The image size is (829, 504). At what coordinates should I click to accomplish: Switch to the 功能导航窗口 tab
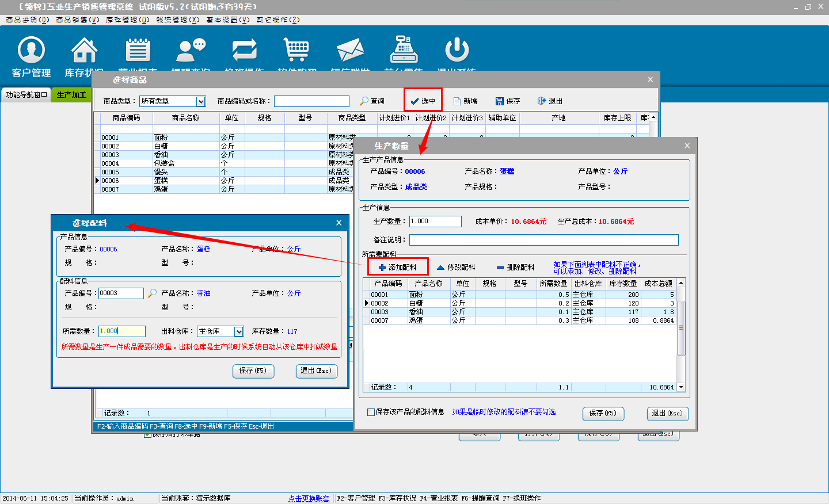tap(26, 95)
